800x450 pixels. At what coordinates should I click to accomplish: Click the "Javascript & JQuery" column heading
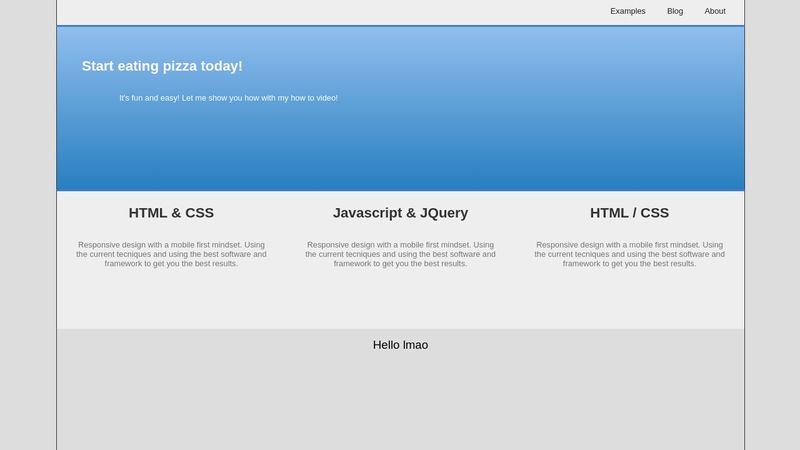[400, 213]
